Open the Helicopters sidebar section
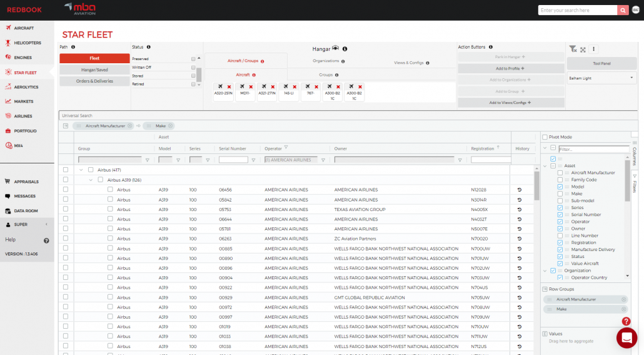The height and width of the screenshot is (355, 644). (x=23, y=43)
